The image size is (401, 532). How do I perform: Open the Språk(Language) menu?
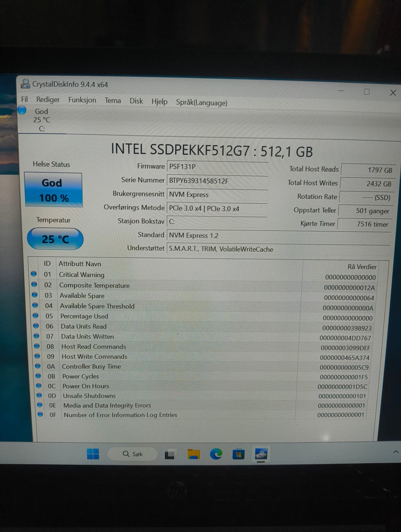[x=202, y=102]
